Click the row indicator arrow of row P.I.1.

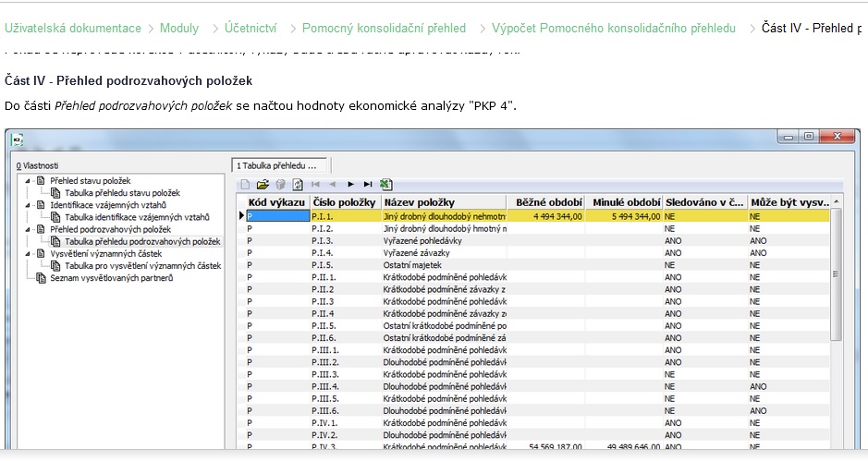click(241, 216)
